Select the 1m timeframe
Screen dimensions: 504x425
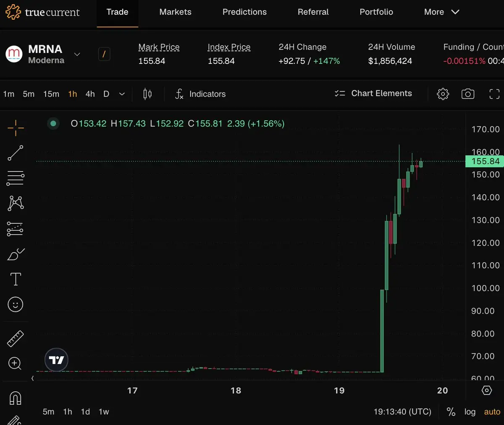pyautogui.click(x=9, y=94)
